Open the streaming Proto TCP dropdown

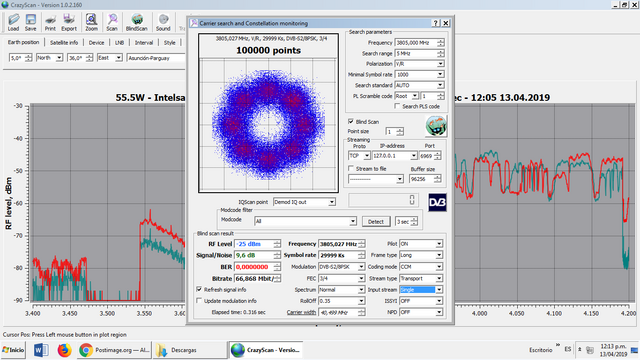[367, 156]
